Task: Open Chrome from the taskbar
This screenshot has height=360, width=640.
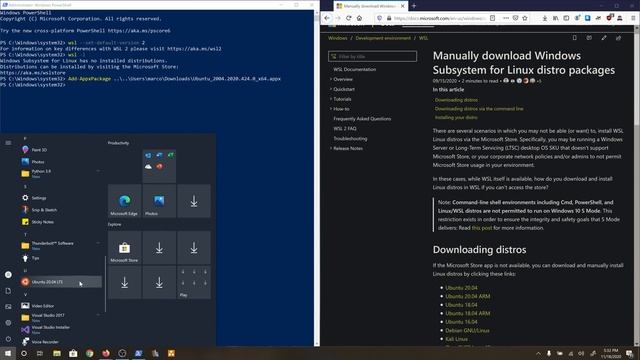Action: click(89, 353)
